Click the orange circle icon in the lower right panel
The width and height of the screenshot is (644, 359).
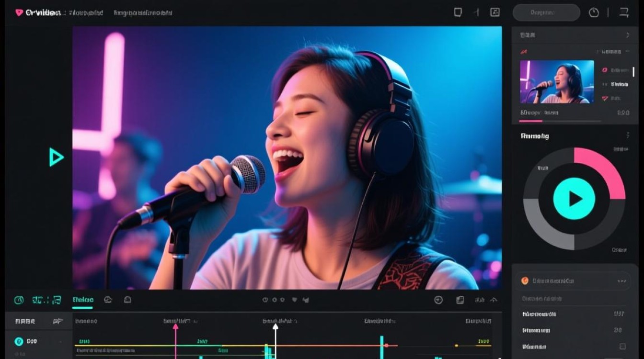(x=525, y=281)
